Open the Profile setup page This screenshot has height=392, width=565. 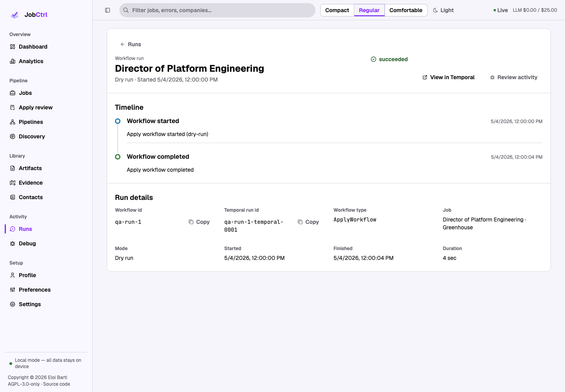pyautogui.click(x=46, y=275)
